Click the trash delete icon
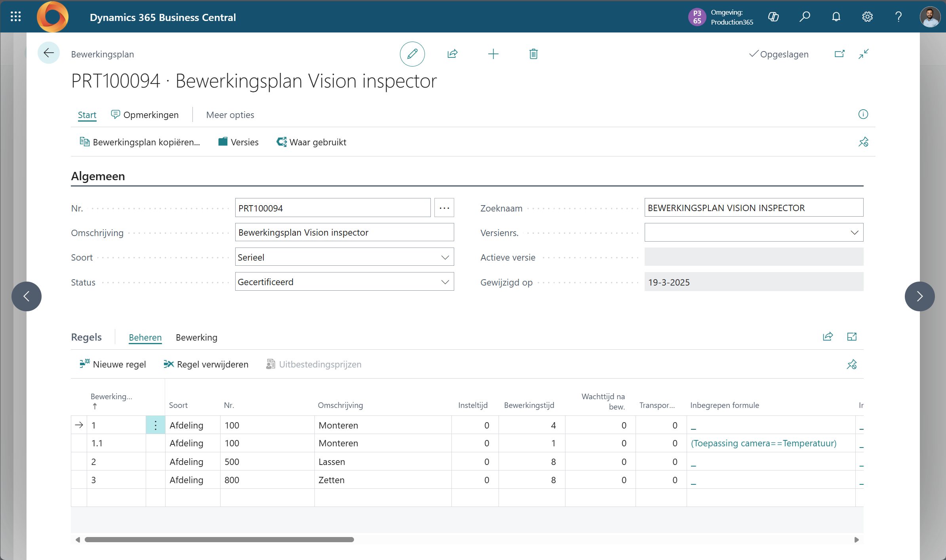 coord(533,54)
